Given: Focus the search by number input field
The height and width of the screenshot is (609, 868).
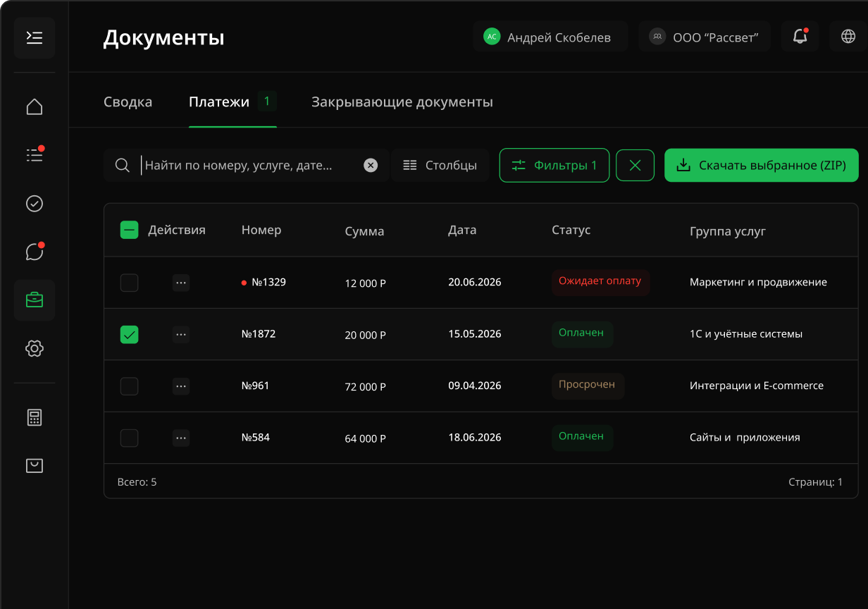Looking at the screenshot, I should (250, 166).
